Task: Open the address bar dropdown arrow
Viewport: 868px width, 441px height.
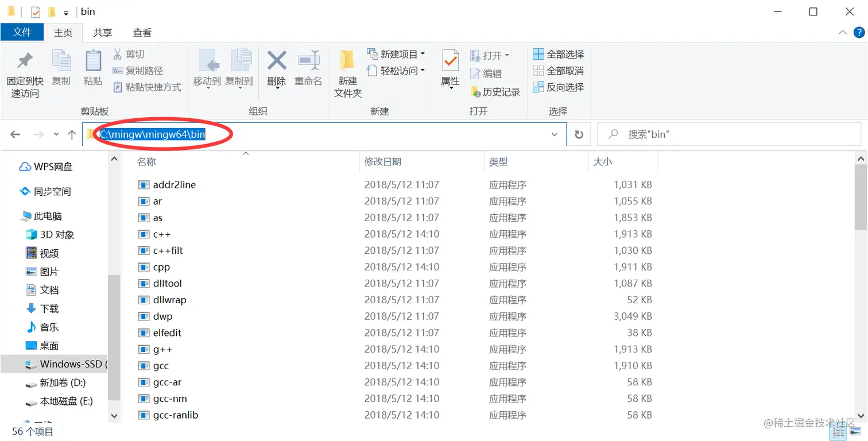Action: (x=554, y=134)
